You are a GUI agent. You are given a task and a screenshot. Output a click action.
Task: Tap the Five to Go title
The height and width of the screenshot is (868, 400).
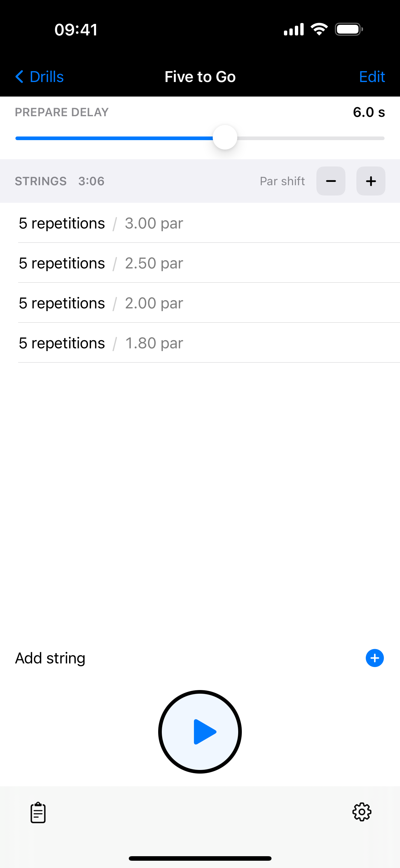[x=200, y=77]
